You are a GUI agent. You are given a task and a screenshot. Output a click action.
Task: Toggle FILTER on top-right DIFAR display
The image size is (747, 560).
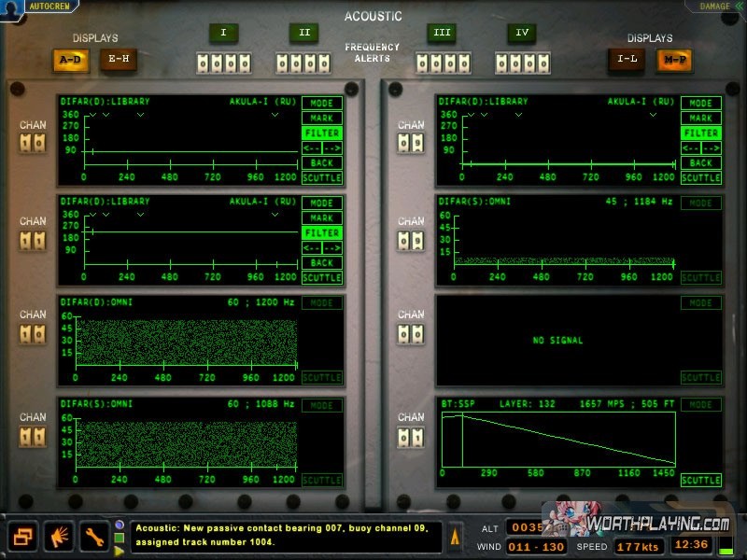click(700, 133)
